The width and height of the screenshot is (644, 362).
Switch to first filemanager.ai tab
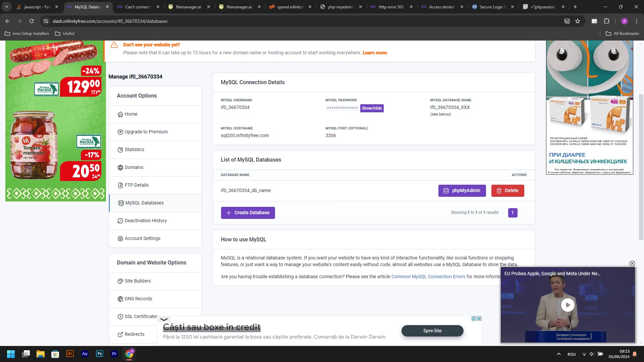188,7
